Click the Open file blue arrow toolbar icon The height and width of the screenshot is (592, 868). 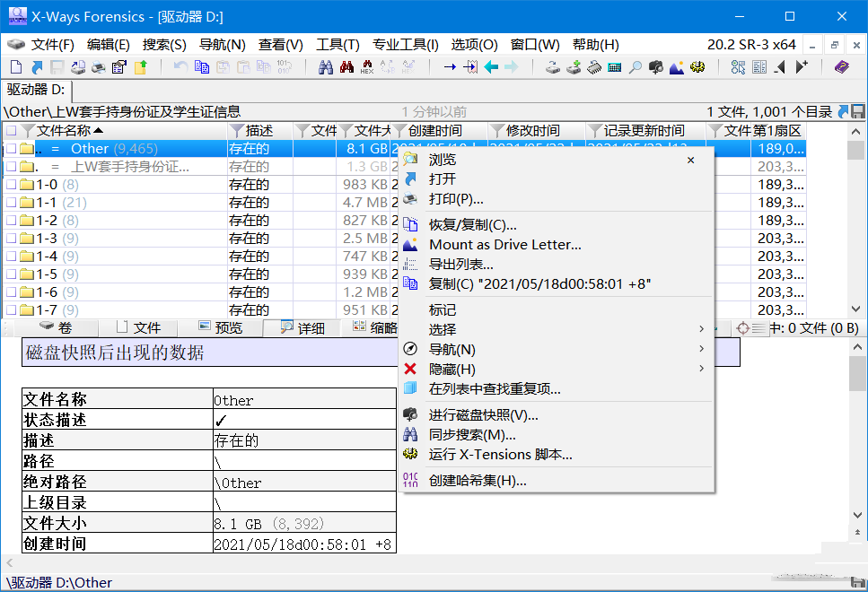[37, 67]
